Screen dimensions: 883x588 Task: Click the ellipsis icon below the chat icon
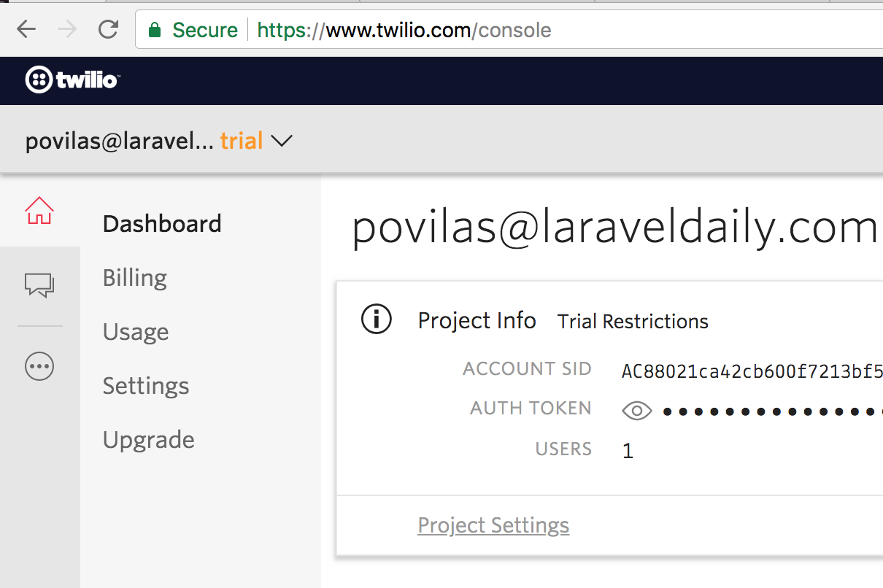coord(39,366)
